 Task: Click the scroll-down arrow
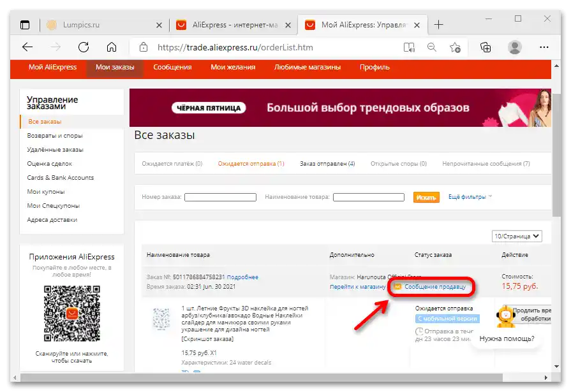(556, 366)
